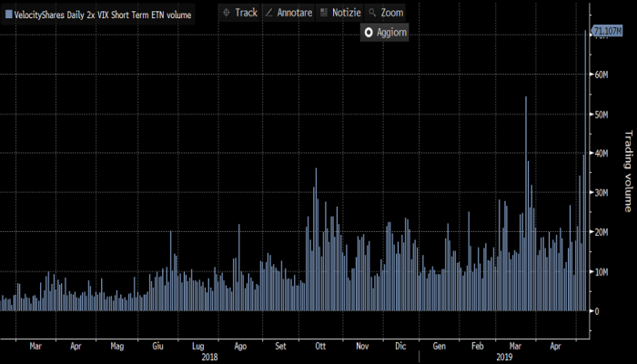Image resolution: width=637 pixels, height=364 pixels.
Task: Click the Annotare pencil icon
Action: [268, 13]
